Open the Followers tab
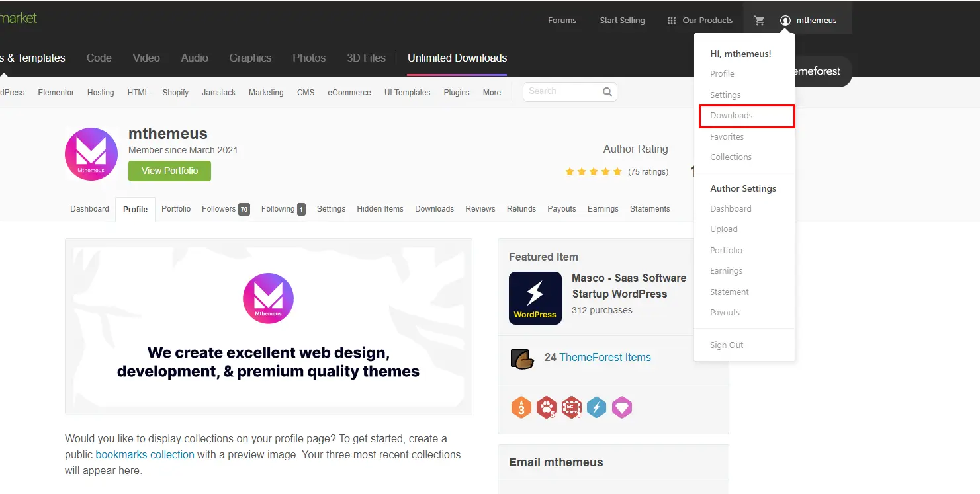This screenshot has width=980, height=494. (226, 209)
